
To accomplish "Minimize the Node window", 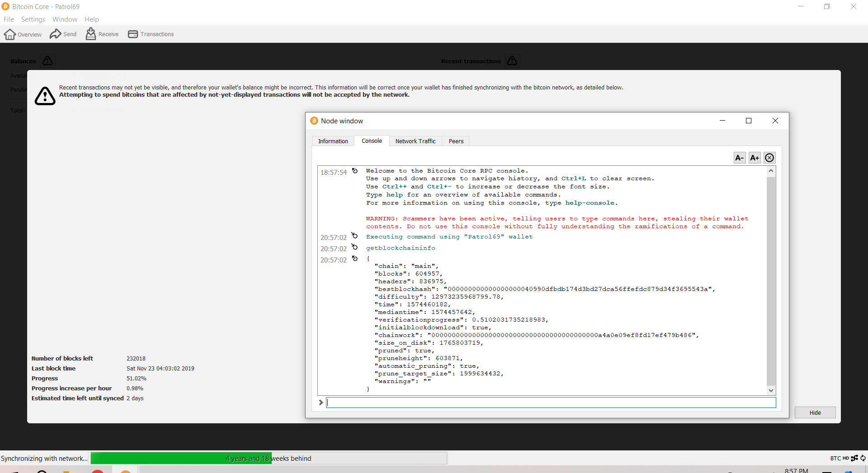I will pos(722,121).
